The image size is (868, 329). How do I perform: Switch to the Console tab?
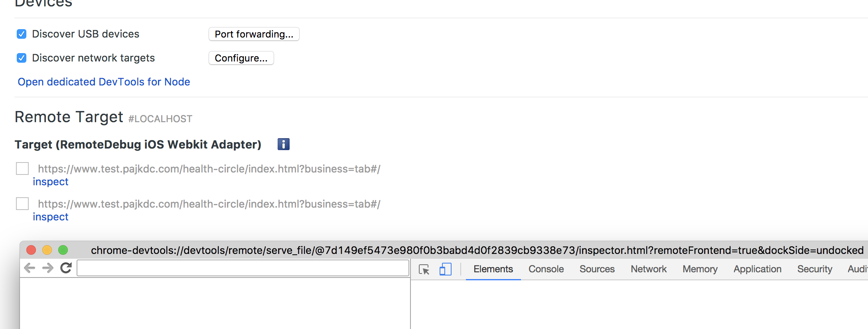546,269
